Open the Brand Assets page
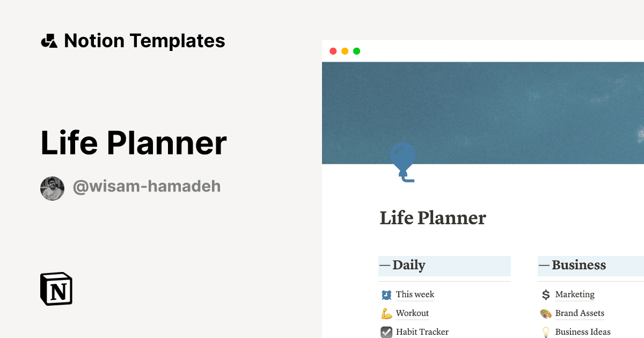Viewport: 644px width, 338px height. tap(580, 313)
